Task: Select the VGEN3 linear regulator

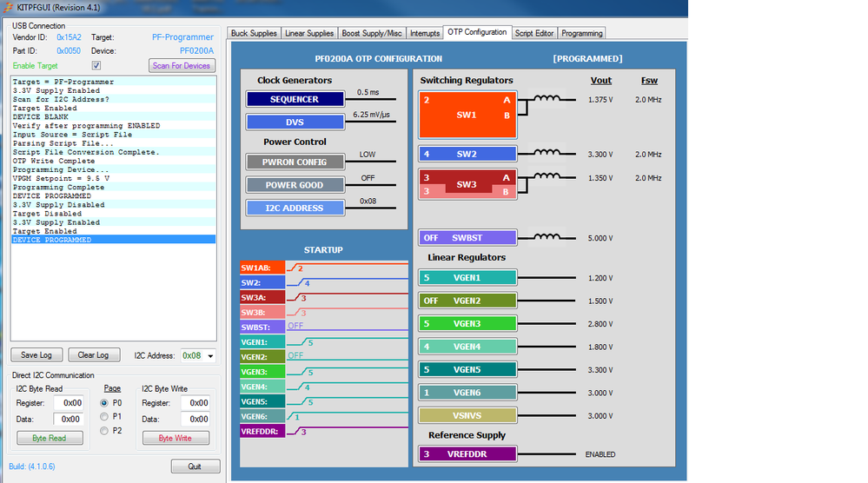Action: (467, 324)
